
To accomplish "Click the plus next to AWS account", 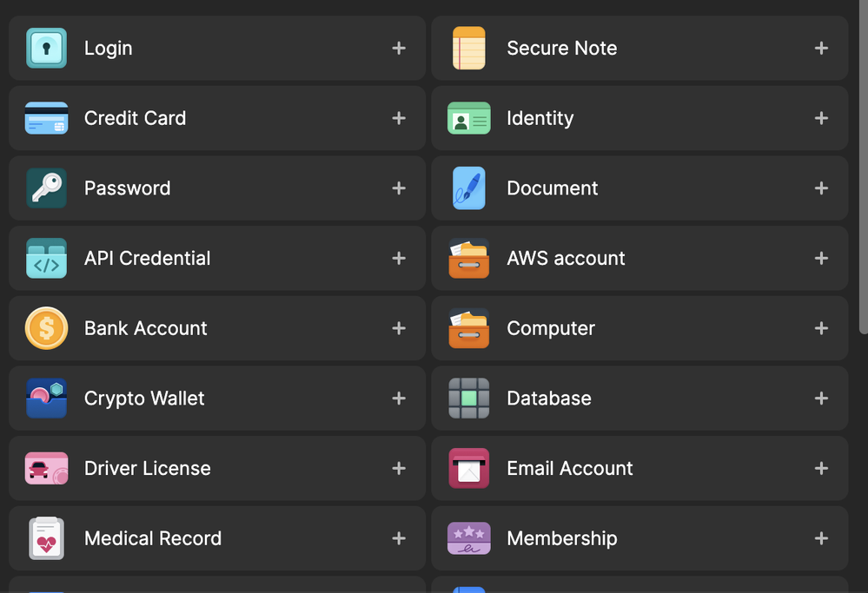I will pos(821,258).
